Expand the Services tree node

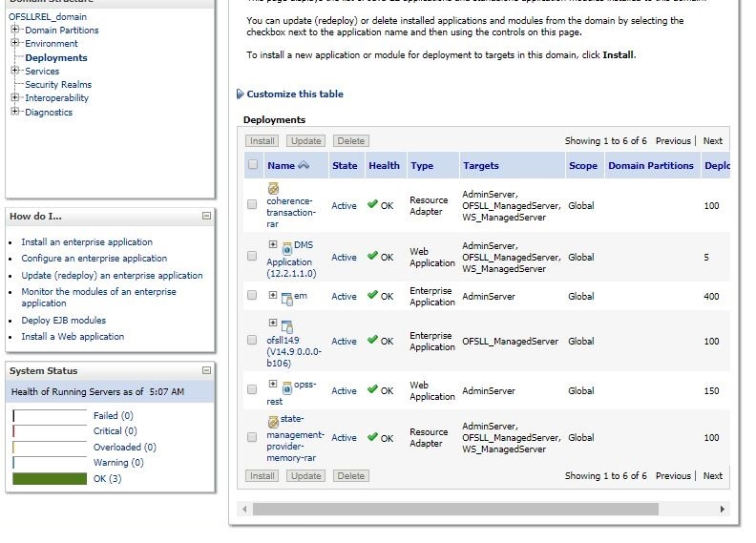pyautogui.click(x=15, y=71)
